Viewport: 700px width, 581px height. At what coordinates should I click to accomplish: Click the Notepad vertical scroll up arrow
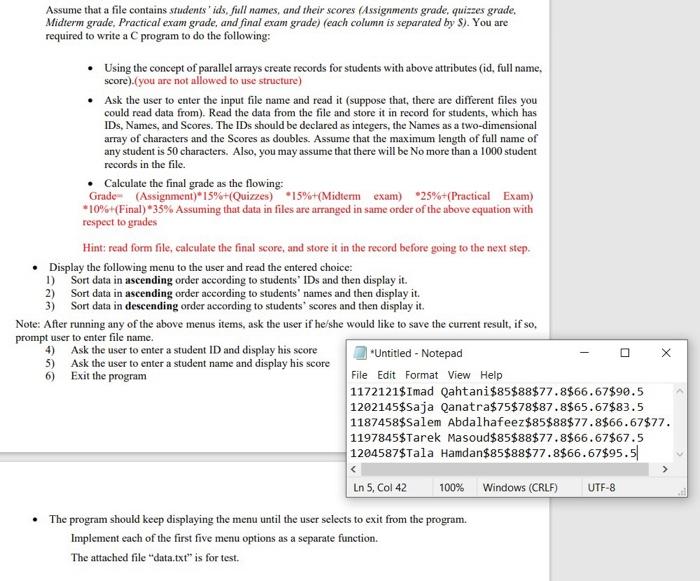tap(680, 391)
